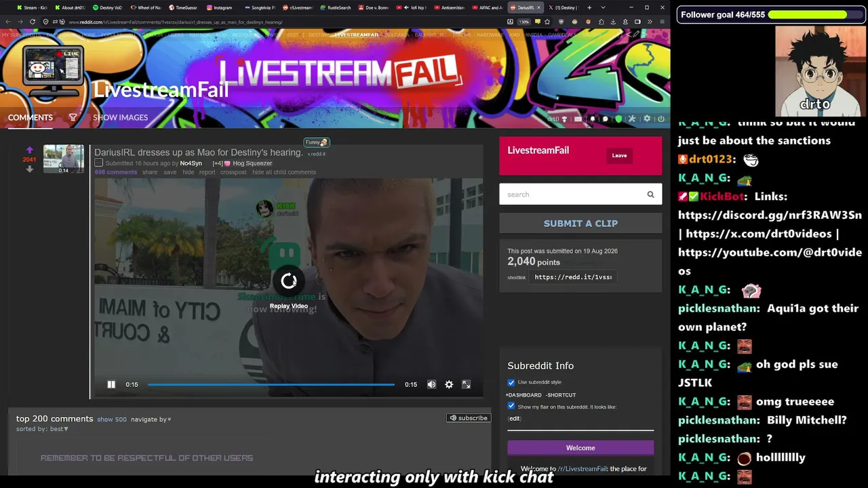
Task: Mute the video volume
Action: click(x=431, y=384)
